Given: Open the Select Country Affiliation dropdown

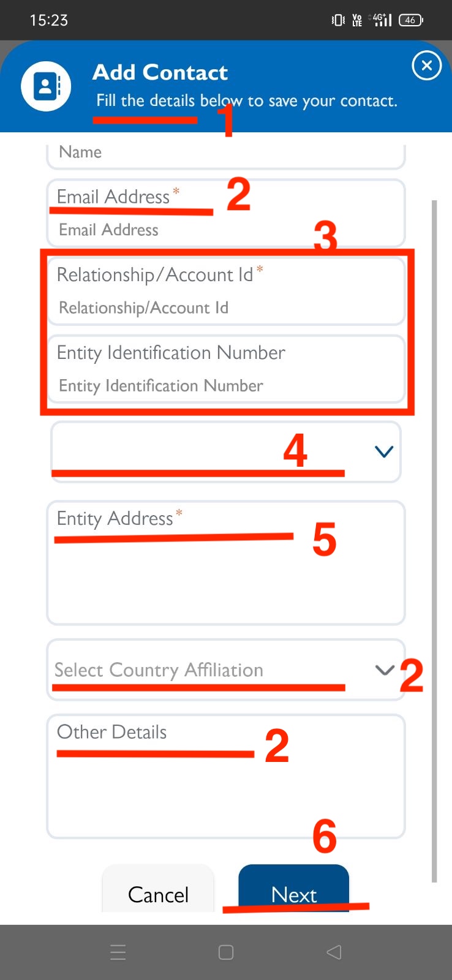Looking at the screenshot, I should point(226,670).
